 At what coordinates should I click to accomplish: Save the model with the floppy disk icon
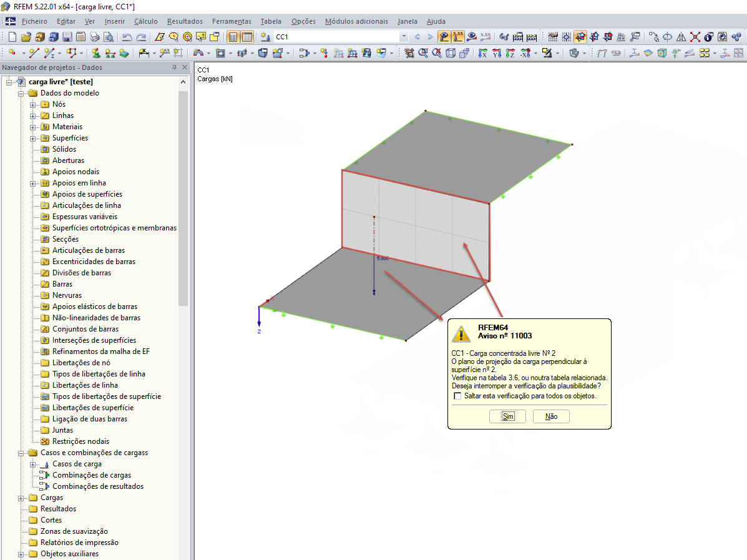pyautogui.click(x=67, y=37)
